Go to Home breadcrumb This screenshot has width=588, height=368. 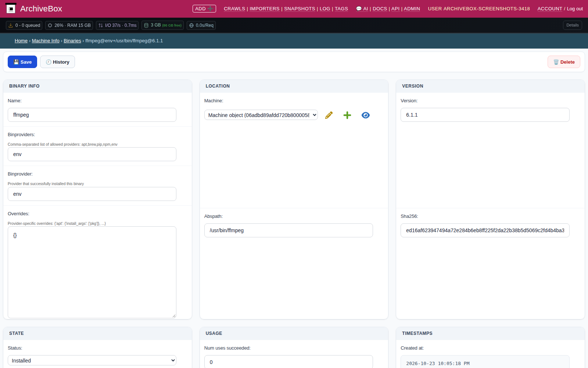point(21,40)
